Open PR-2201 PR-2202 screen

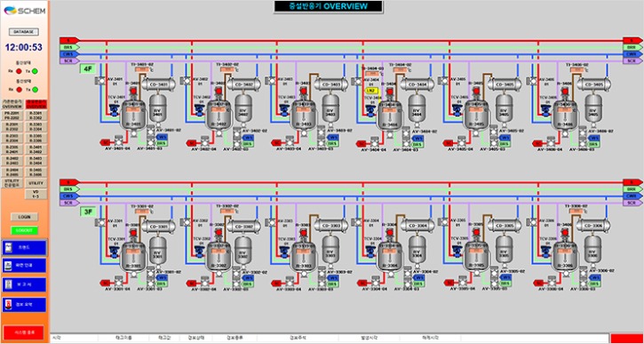pos(12,116)
